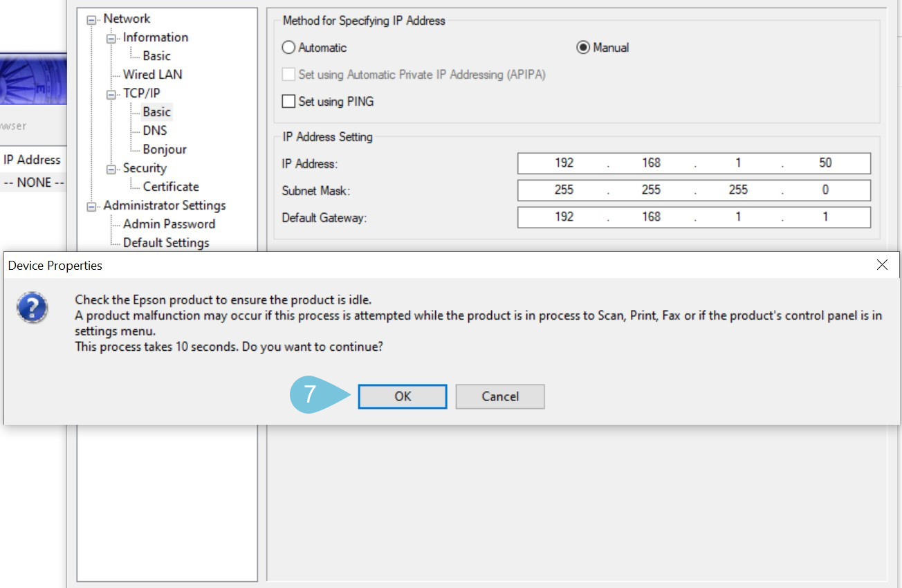Collapse the Security tree node
This screenshot has width=902, height=588.
tap(111, 169)
